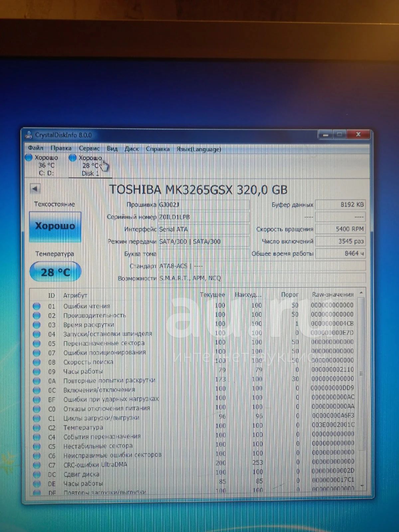Select raw value 000000002110
This screenshot has height=532, width=399.
coord(332,369)
